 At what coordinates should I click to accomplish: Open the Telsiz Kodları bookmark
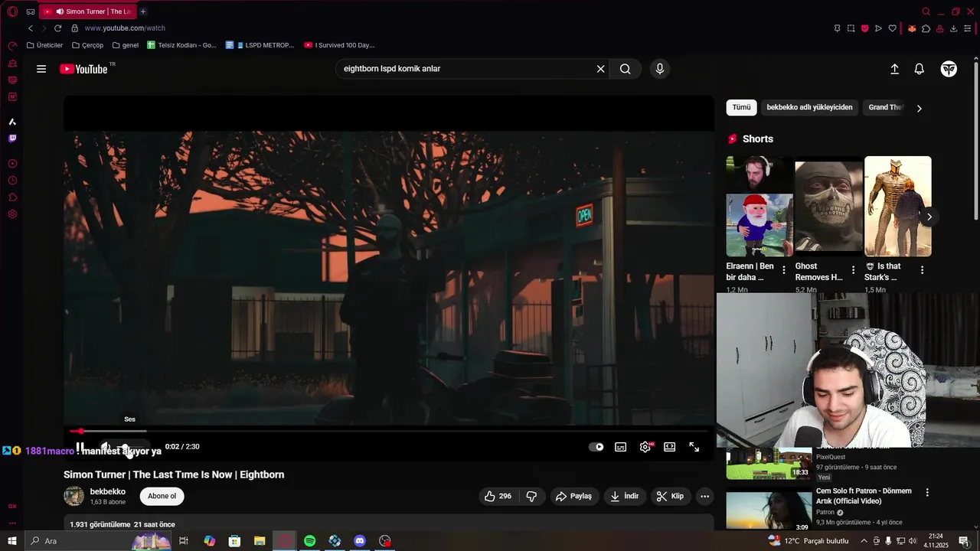click(182, 45)
